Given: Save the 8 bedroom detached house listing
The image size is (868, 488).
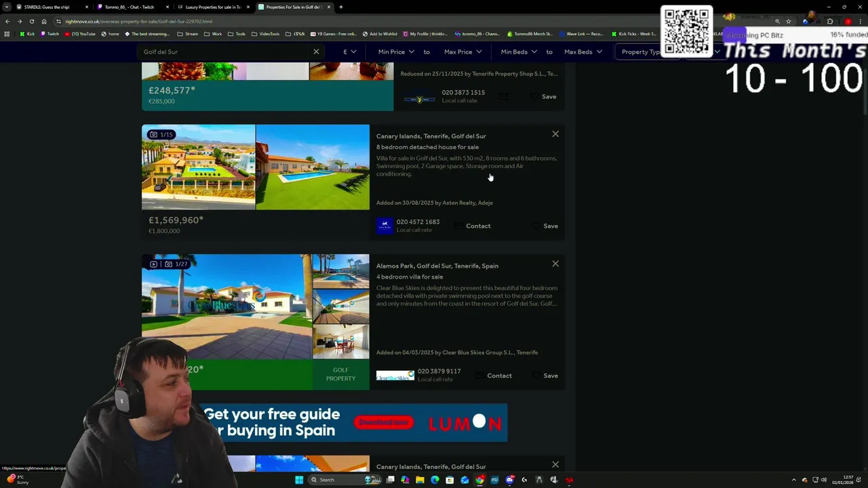Looking at the screenshot, I should [545, 226].
